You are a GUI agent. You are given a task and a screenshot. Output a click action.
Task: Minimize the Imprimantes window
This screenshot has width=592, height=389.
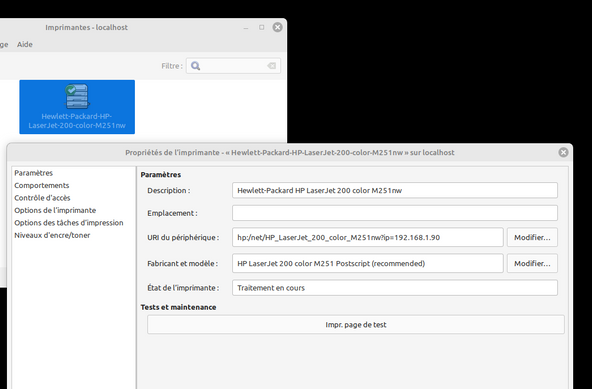[246, 28]
